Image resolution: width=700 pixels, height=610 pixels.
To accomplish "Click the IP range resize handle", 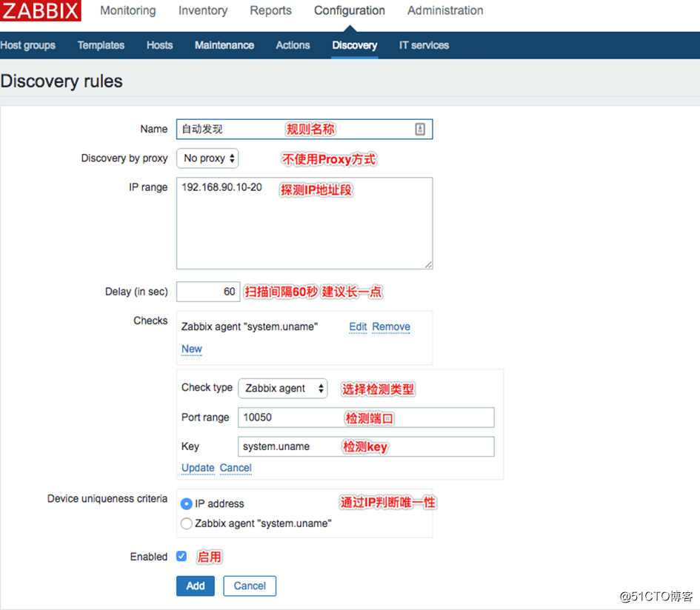I will click(428, 264).
